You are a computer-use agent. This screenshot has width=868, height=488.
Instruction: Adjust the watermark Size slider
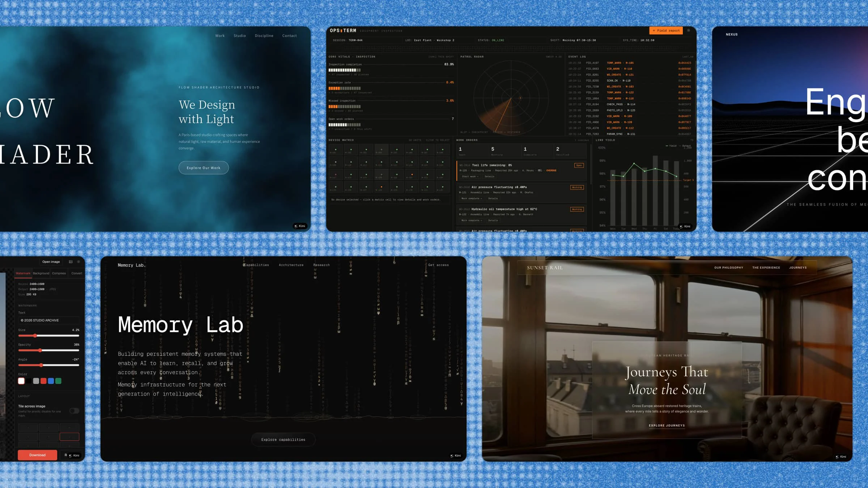pos(49,336)
